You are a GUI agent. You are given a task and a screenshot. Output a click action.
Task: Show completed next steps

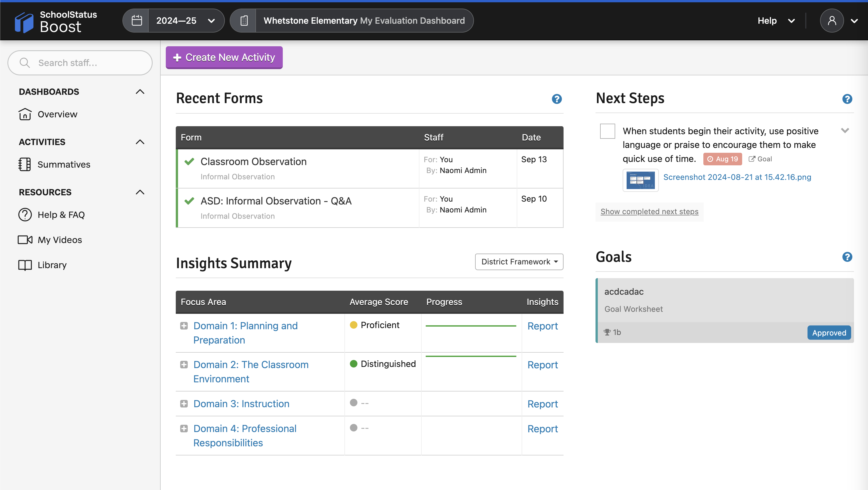[649, 211]
